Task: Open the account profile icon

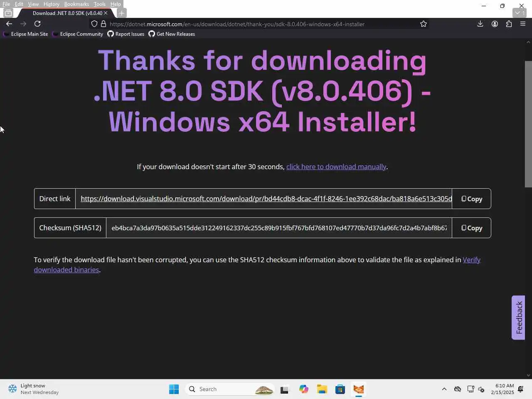Action: [495, 24]
